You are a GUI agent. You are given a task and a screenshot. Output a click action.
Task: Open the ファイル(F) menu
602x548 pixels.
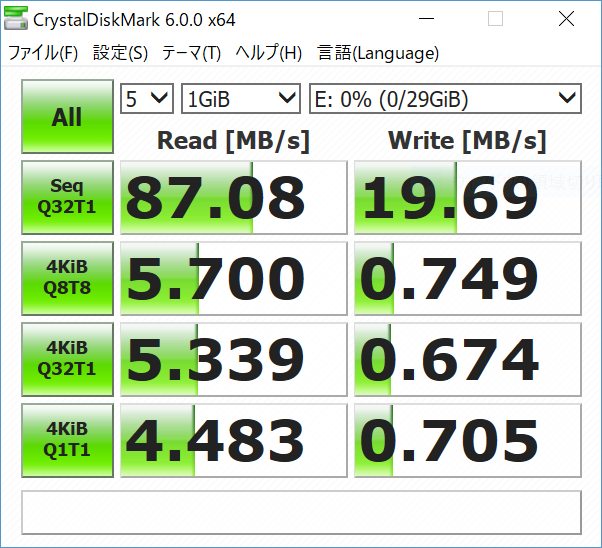pos(43,53)
